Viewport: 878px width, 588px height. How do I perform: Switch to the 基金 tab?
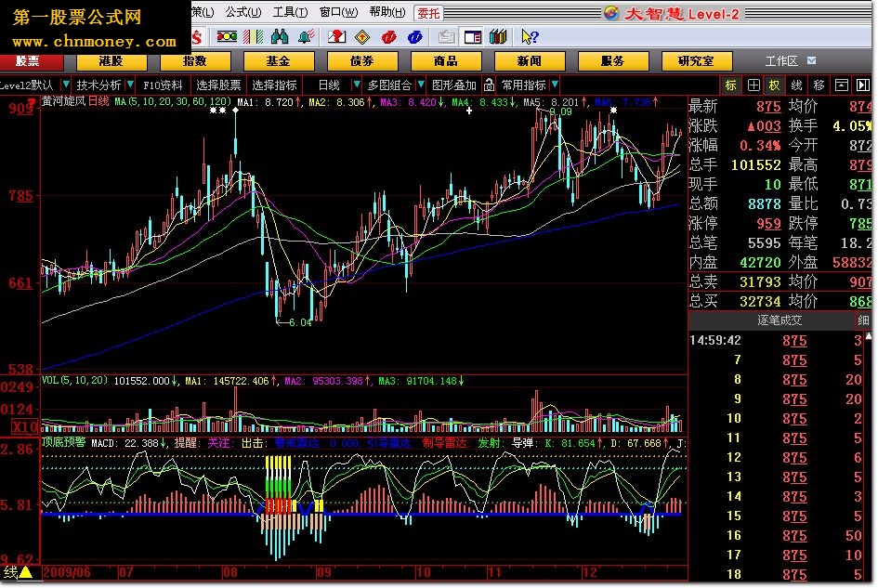279,60
